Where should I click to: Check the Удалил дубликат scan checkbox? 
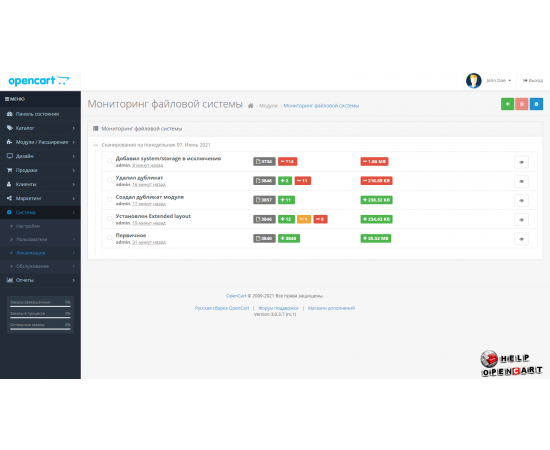coord(109,180)
